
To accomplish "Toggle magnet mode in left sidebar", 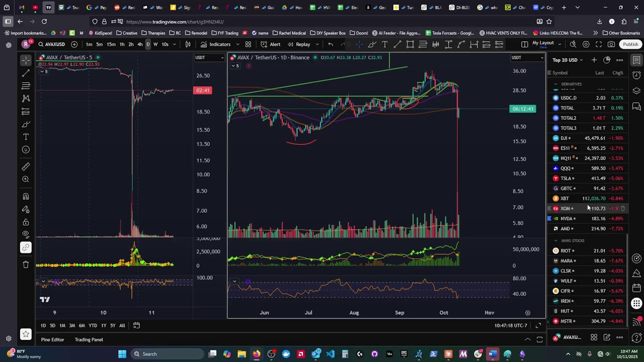I will (26, 197).
